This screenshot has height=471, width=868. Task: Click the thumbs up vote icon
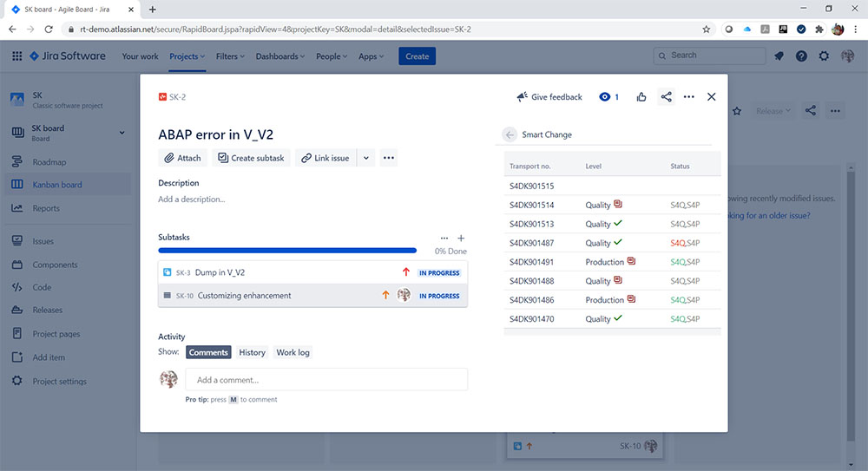tap(641, 97)
